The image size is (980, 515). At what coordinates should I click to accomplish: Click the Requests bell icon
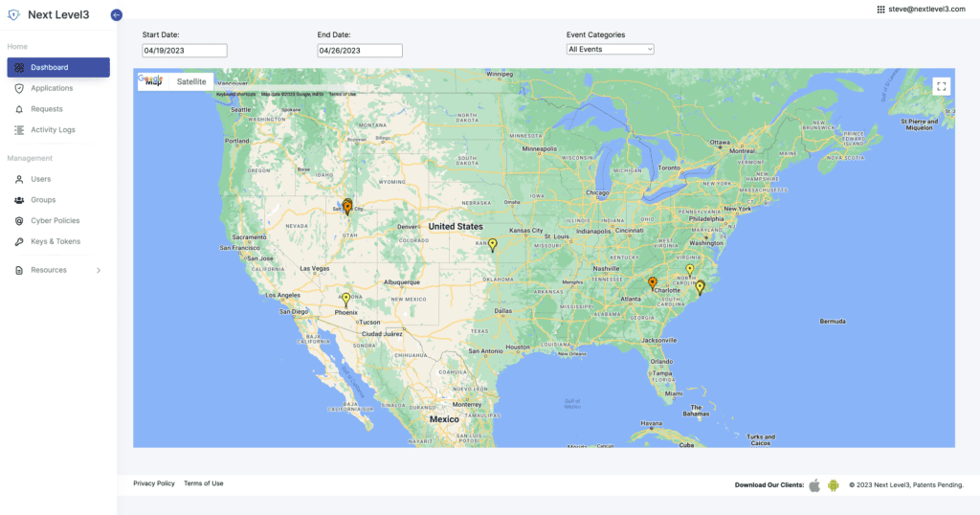point(19,109)
